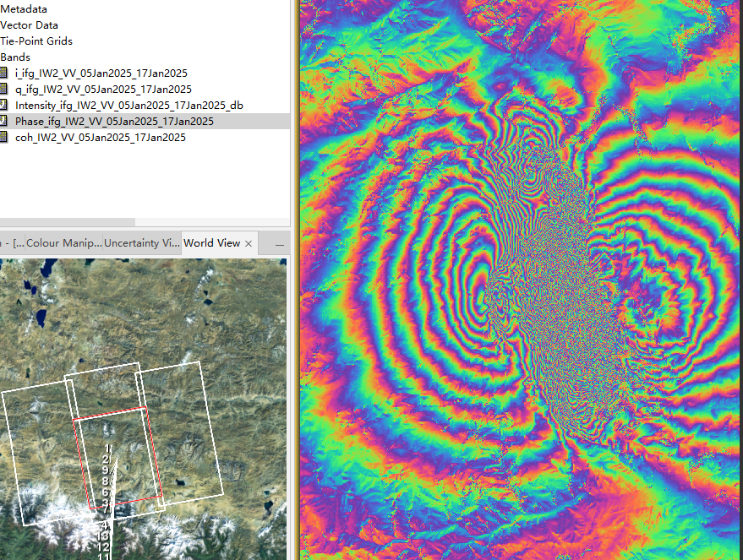Switch to the Uncertainty Vi... tab
The width and height of the screenshot is (743, 560).
click(142, 243)
